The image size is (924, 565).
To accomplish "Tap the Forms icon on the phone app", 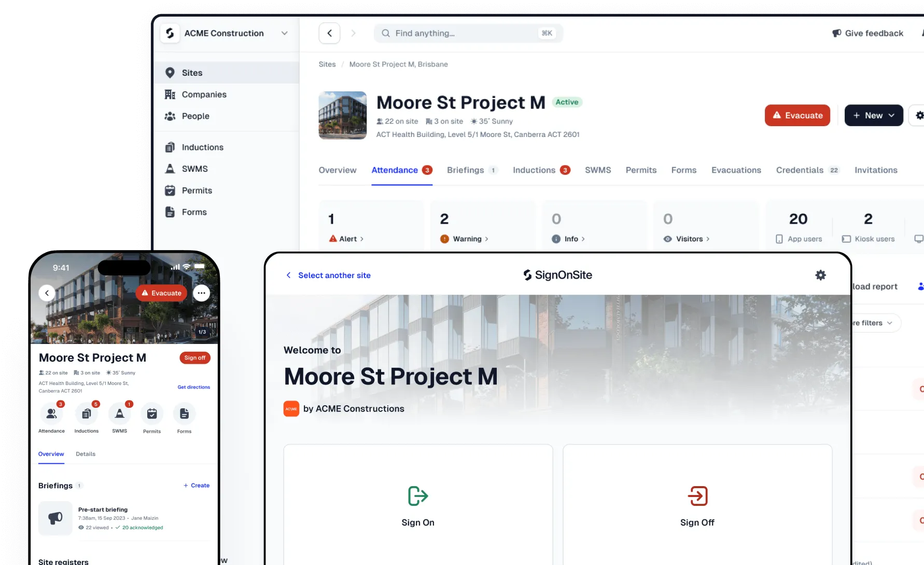I will click(x=184, y=414).
